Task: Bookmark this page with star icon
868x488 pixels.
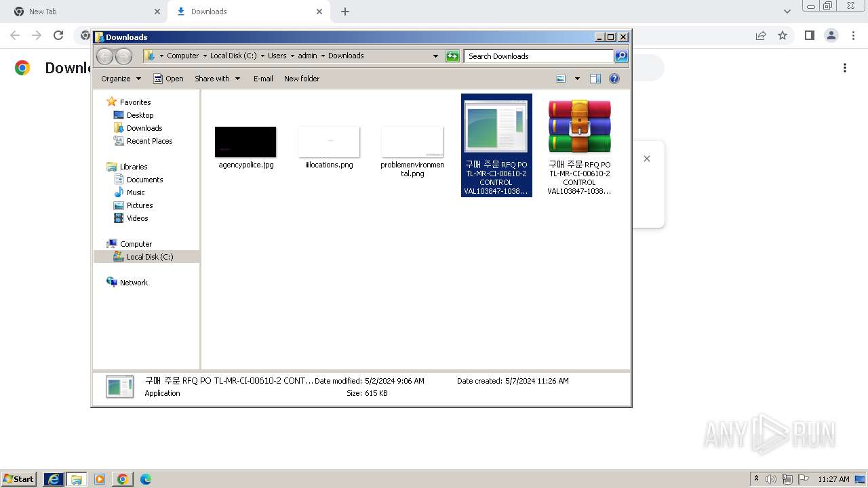Action: [783, 35]
